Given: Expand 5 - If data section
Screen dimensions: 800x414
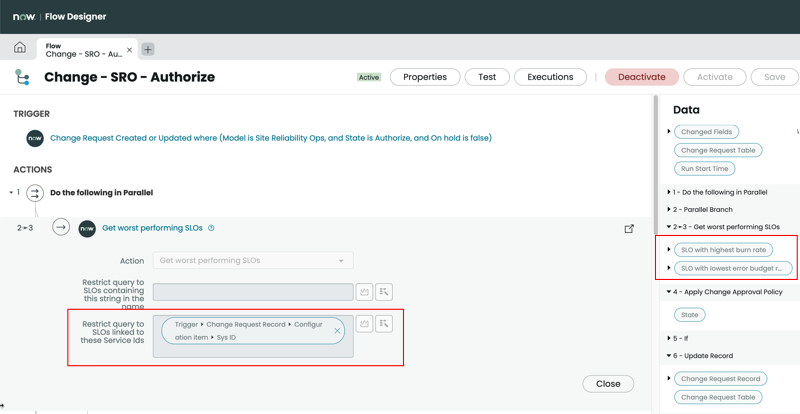Looking at the screenshot, I should click(x=669, y=338).
